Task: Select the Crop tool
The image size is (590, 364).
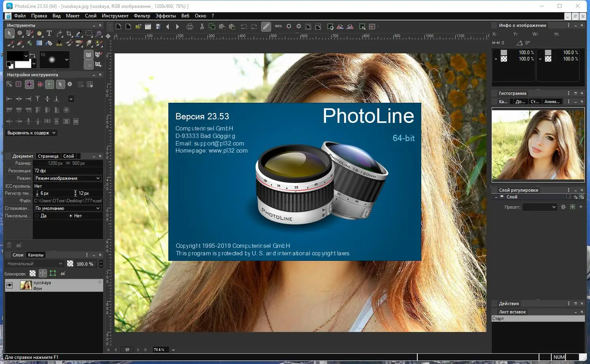Action: 69,34
